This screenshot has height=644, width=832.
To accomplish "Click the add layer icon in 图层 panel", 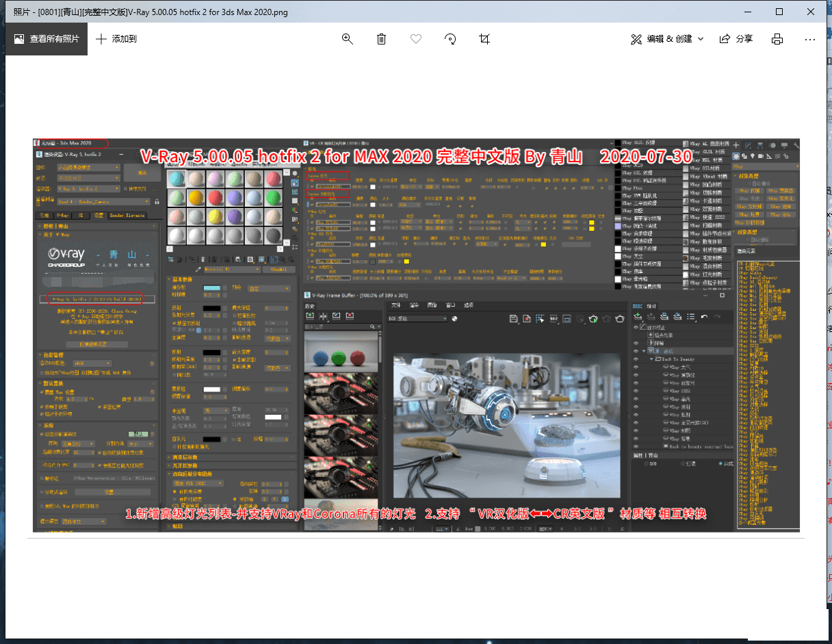I will pos(638,316).
